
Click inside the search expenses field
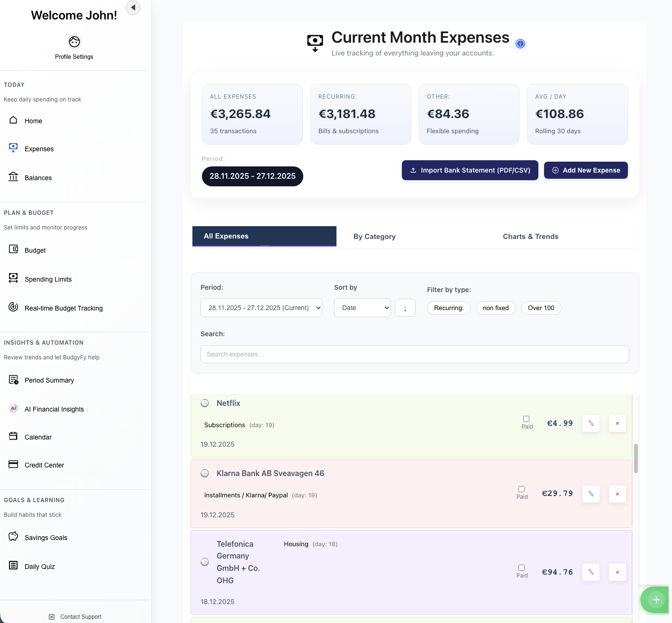pyautogui.click(x=415, y=354)
